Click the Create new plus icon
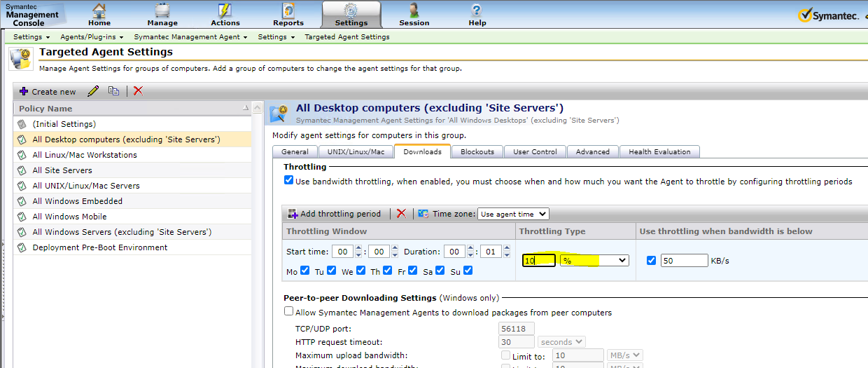The height and width of the screenshot is (368, 868). click(x=24, y=92)
